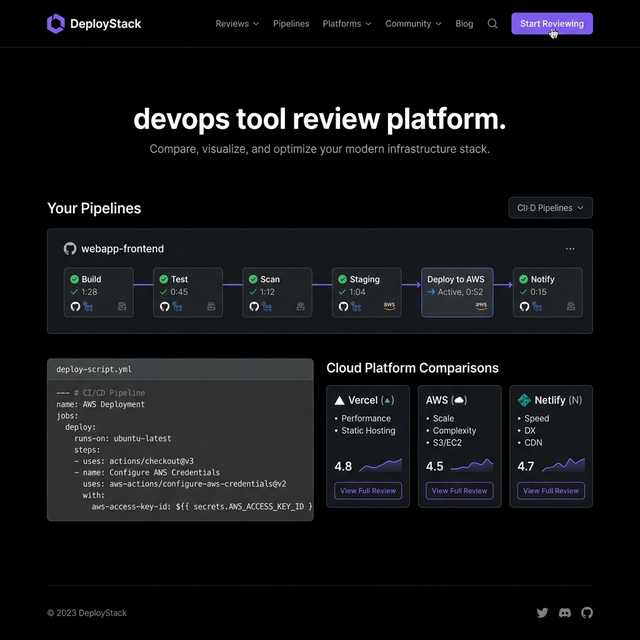The width and height of the screenshot is (640, 640).
Task: Click 'Your Pipelines' heading
Action: click(x=94, y=208)
